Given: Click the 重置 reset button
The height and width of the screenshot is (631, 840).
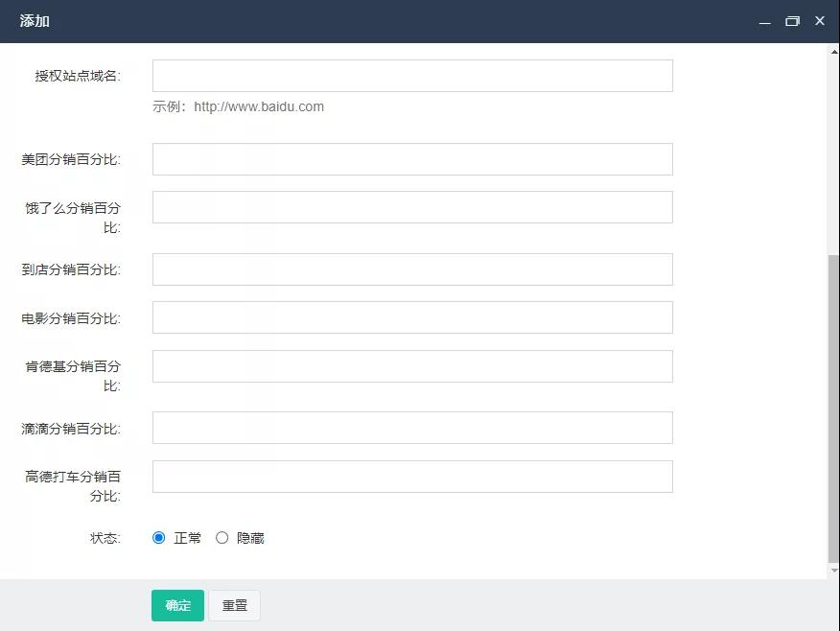Looking at the screenshot, I should (235, 605).
